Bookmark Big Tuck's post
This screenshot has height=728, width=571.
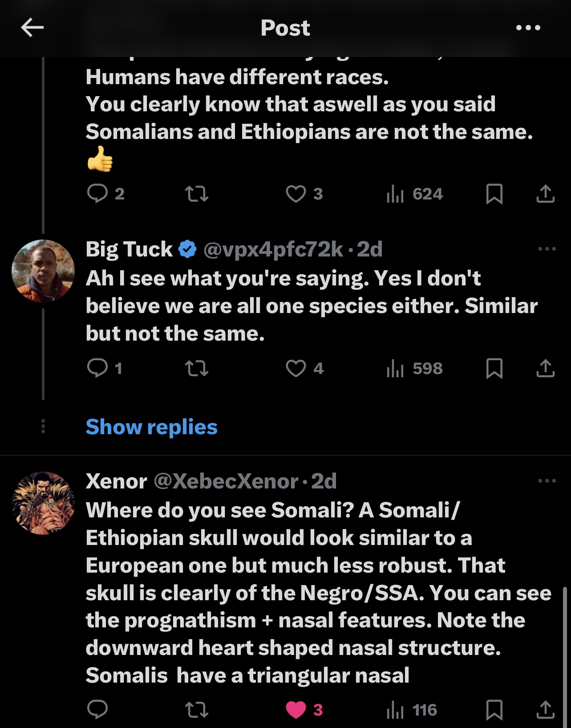click(x=494, y=368)
